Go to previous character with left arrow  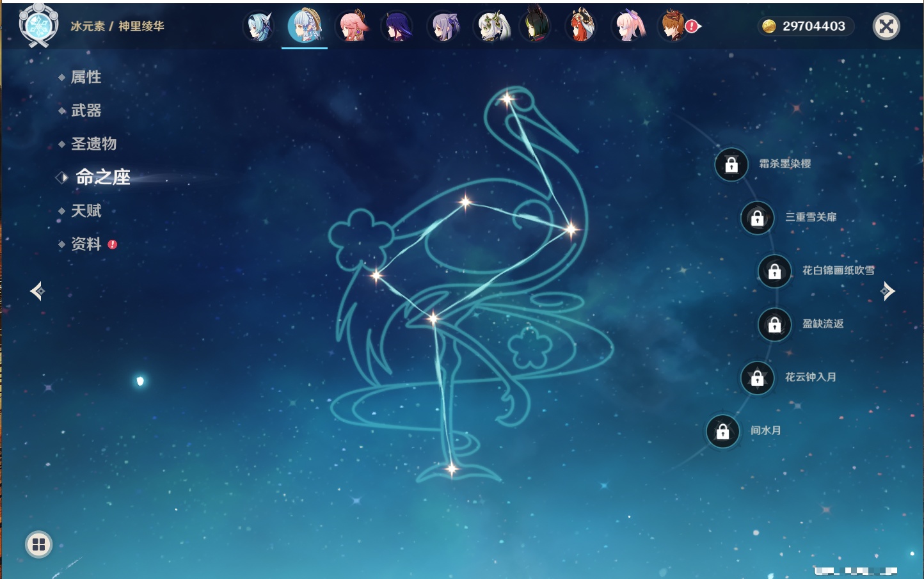tap(37, 291)
